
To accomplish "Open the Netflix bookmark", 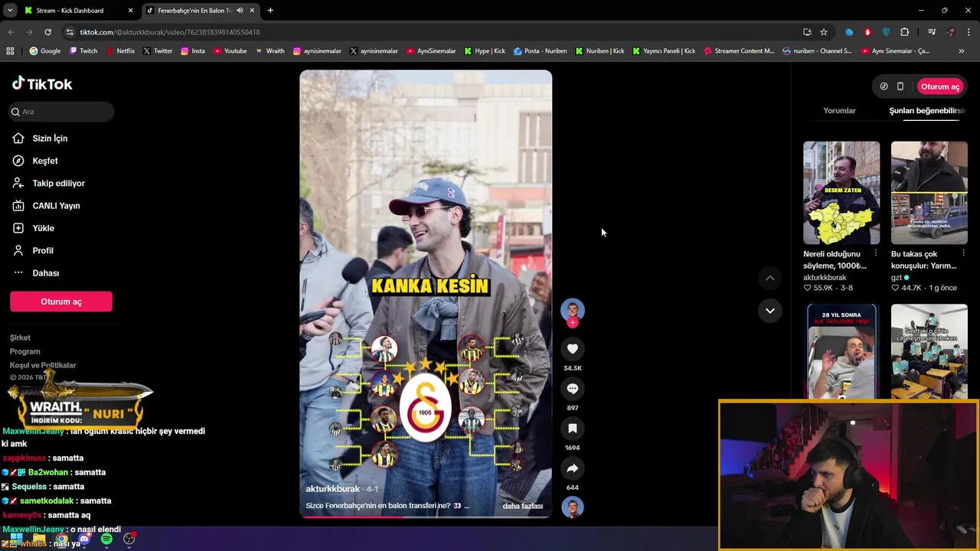I will 120,51.
